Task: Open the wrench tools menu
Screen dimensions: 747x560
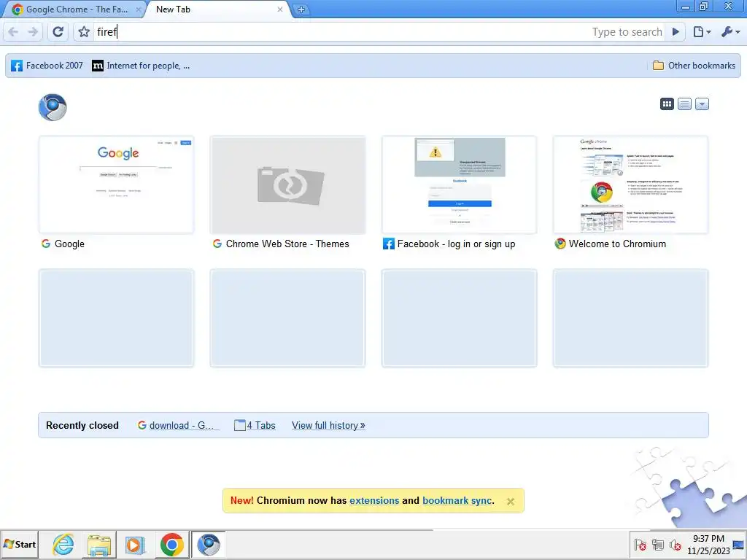Action: [x=730, y=32]
